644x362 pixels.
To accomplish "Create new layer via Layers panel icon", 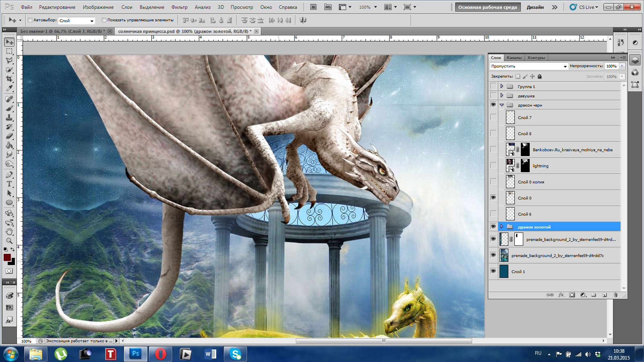I will tap(605, 295).
